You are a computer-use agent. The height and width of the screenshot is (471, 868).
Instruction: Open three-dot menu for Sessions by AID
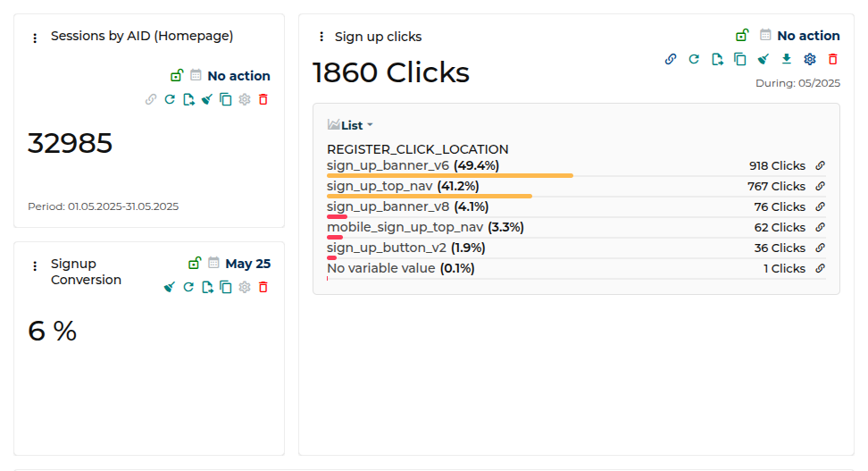35,38
